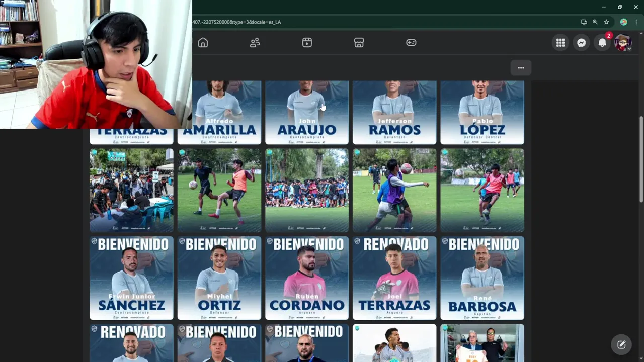Open the Rubén Cordano goalkeeper card
644x362 pixels.
coord(306,278)
